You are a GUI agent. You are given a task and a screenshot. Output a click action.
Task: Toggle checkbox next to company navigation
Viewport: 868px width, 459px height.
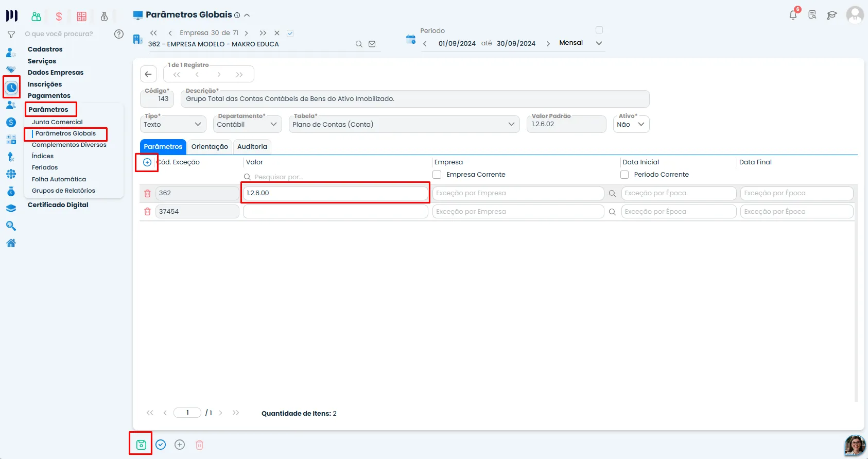pos(290,33)
